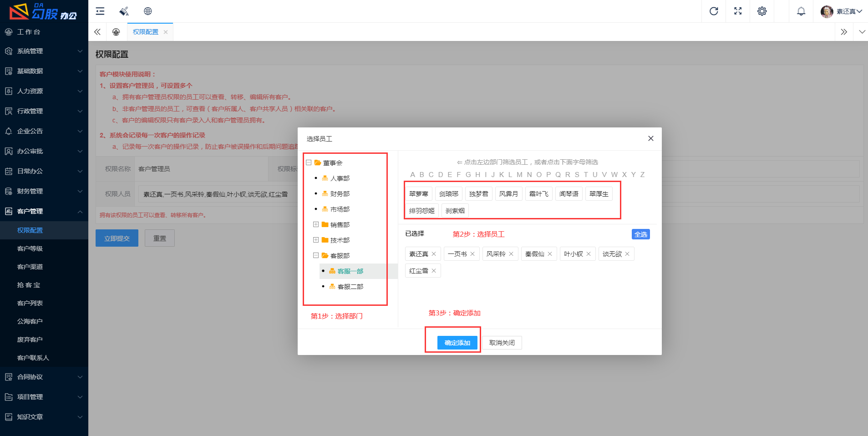
Task: Expand the 技术部 tree node
Action: click(x=316, y=240)
